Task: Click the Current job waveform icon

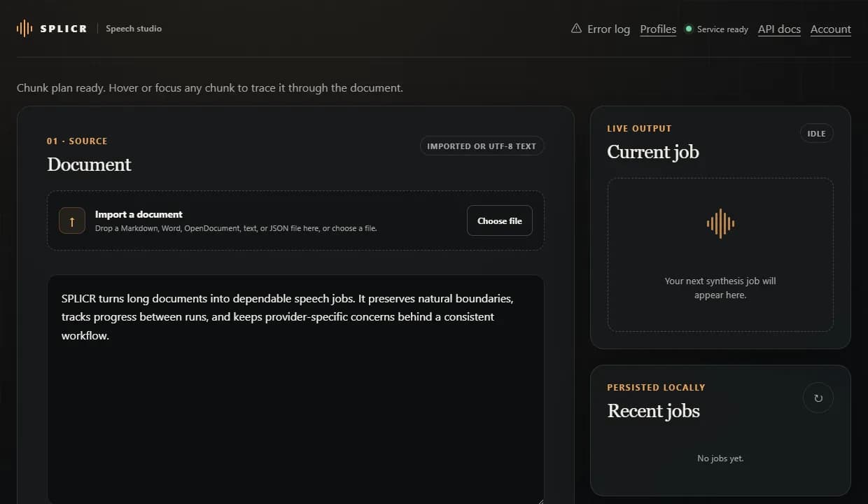Action: pyautogui.click(x=720, y=224)
